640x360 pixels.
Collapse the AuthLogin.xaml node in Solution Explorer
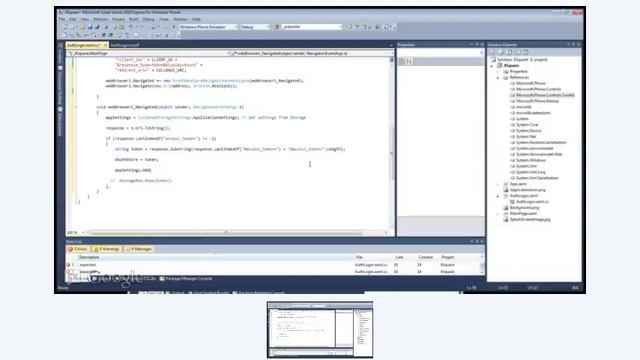click(x=498, y=196)
